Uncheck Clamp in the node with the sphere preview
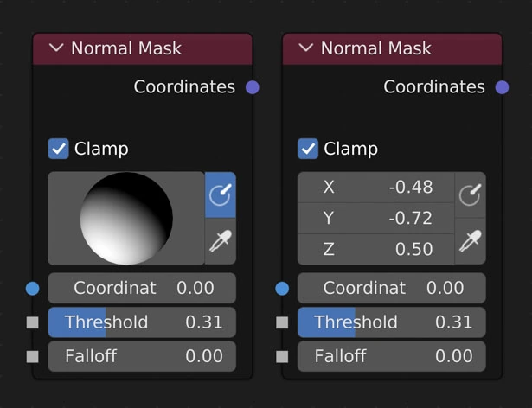532x408 pixels. pos(58,149)
